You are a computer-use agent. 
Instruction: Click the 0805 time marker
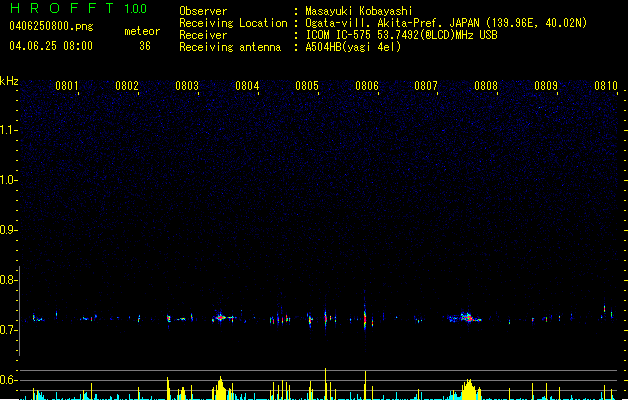click(x=307, y=86)
